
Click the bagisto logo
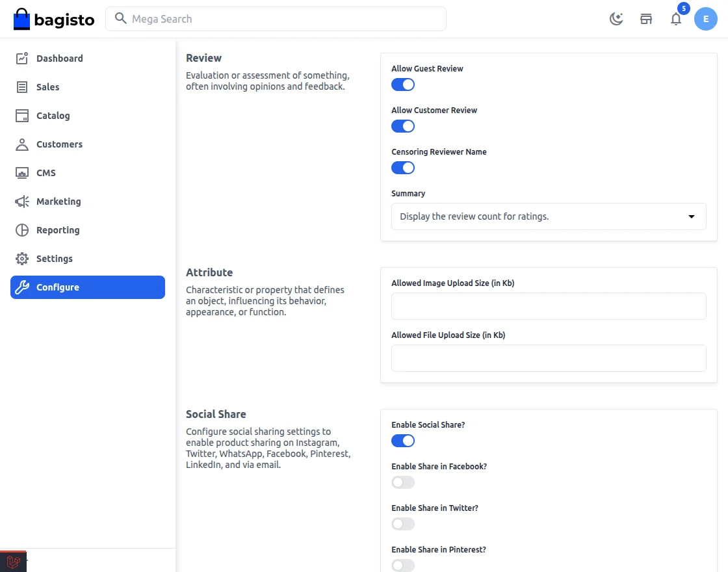53,19
